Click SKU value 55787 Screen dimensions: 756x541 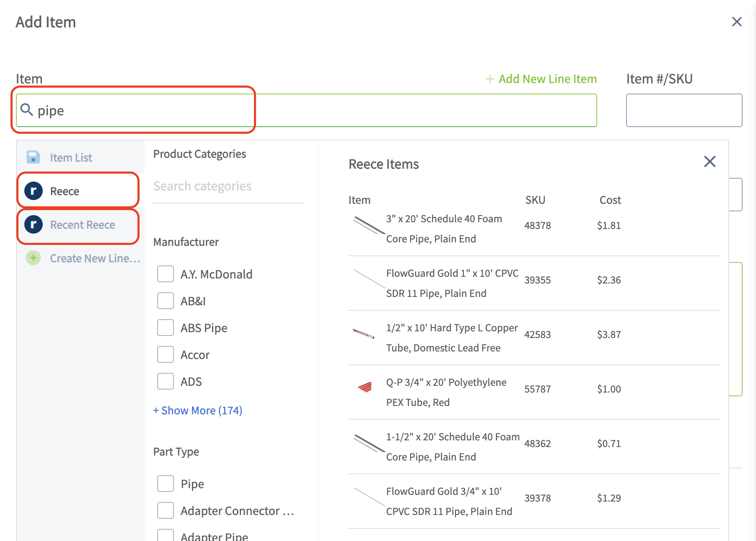click(538, 389)
